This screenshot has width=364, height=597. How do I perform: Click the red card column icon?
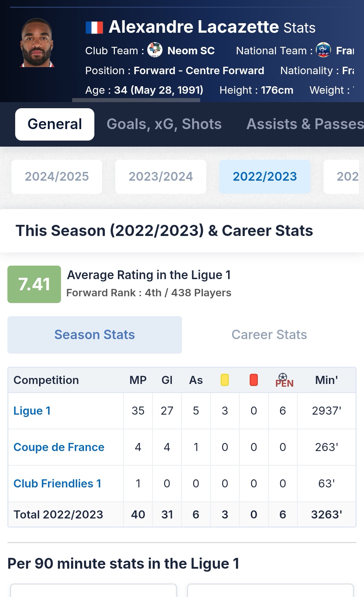pyautogui.click(x=254, y=380)
